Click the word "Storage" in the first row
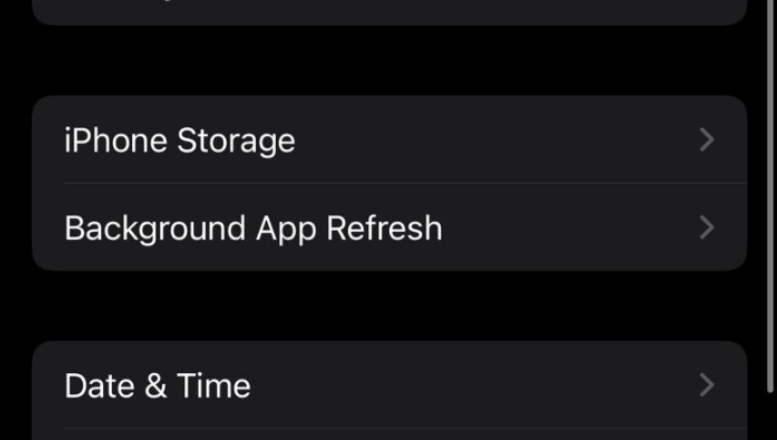This screenshot has height=440, width=777. [236, 140]
